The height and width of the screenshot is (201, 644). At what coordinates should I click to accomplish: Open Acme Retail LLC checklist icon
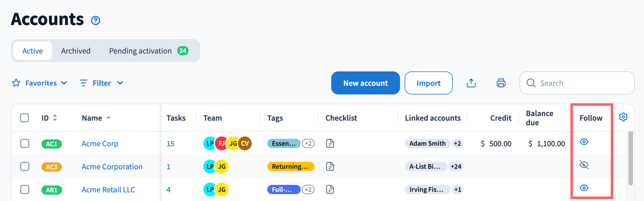[330, 189]
